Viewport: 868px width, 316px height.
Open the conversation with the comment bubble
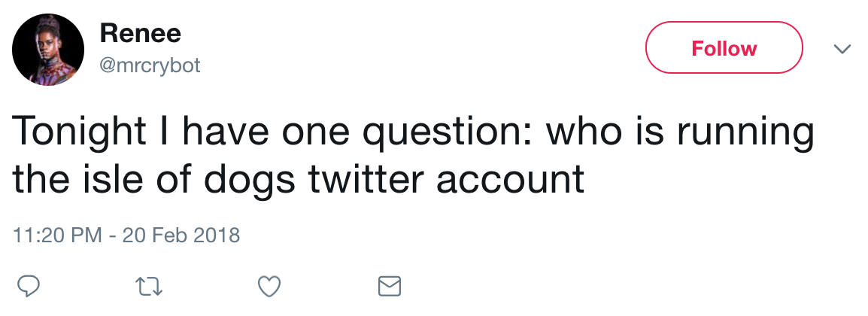[29, 286]
